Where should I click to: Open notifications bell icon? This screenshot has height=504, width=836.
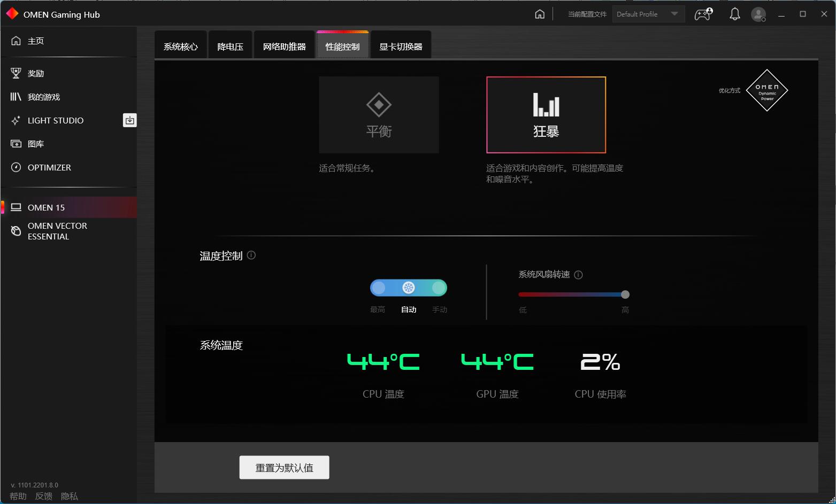point(735,14)
